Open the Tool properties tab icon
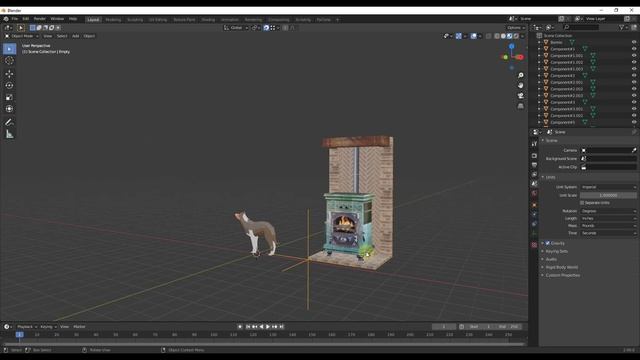This screenshot has width=640, height=360. (x=534, y=144)
